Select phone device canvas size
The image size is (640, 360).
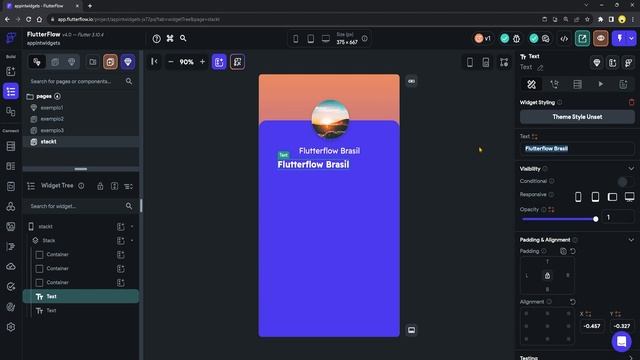(296, 39)
